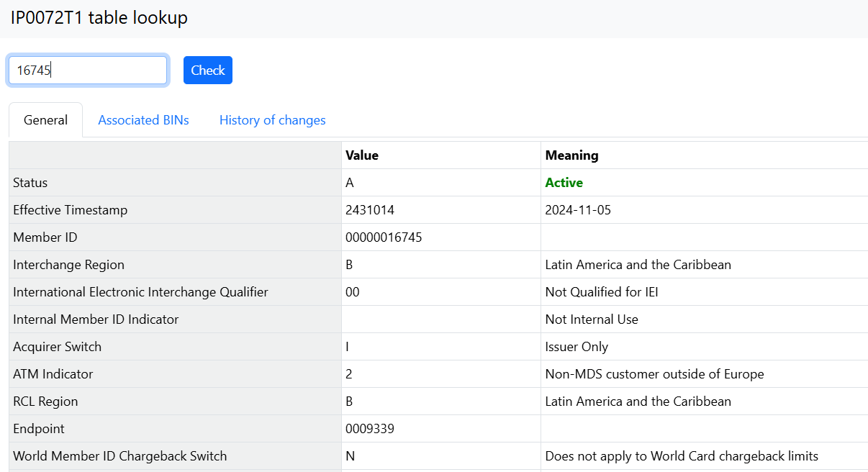The height and width of the screenshot is (472, 868).
Task: Select the Acquirer Switch value I
Action: (347, 346)
